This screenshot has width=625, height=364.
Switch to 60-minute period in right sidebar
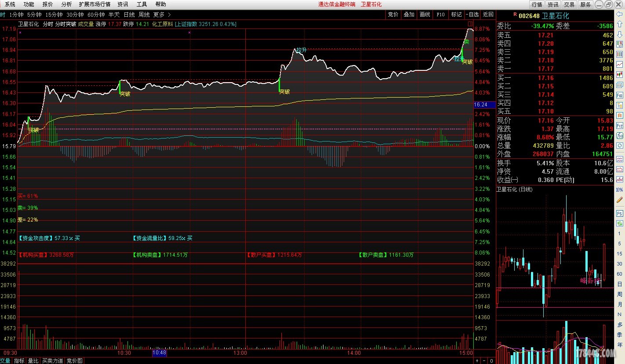pyautogui.click(x=620, y=274)
